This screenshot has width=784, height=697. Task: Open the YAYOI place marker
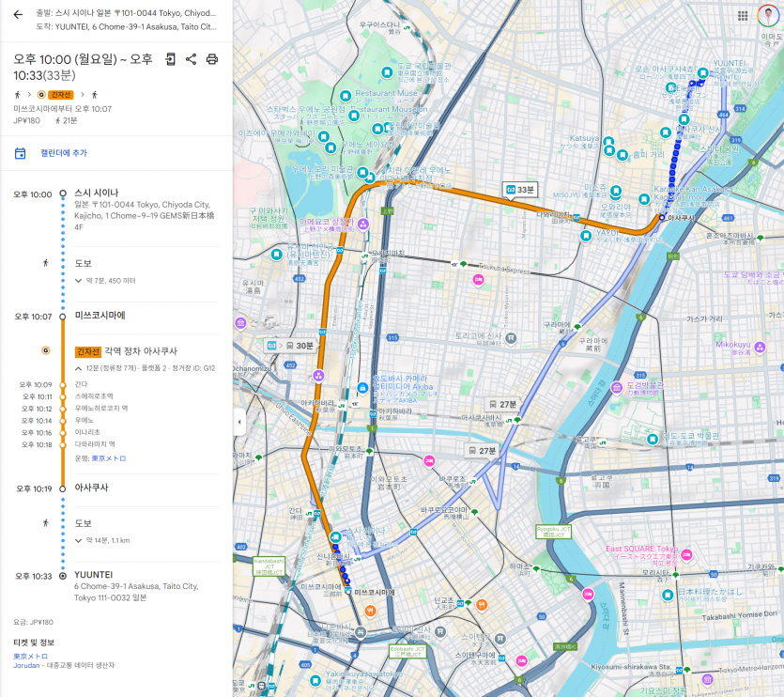pos(586,235)
